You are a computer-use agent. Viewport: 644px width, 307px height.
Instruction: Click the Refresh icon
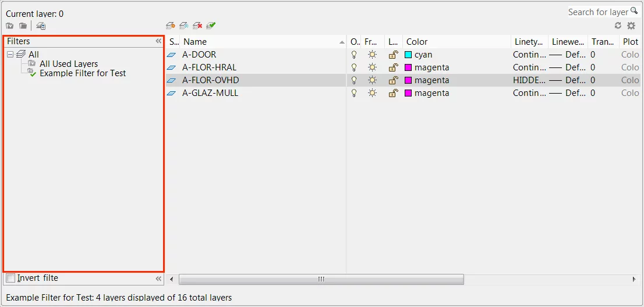(618, 26)
